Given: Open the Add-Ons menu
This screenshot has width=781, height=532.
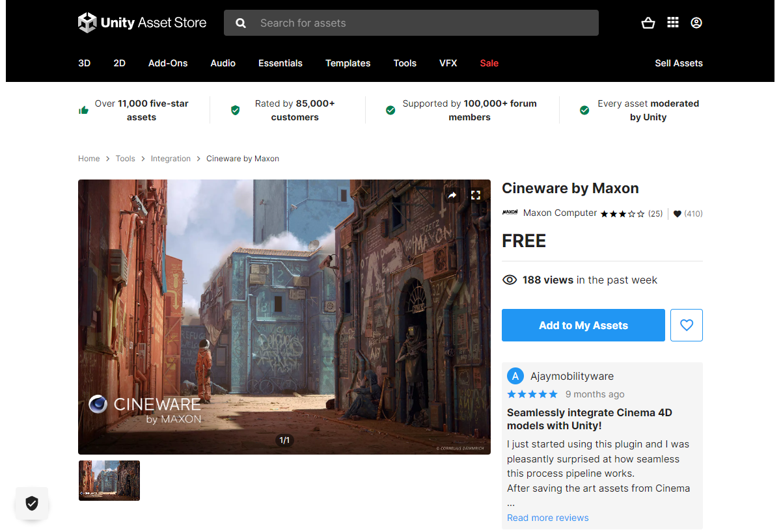Looking at the screenshot, I should (168, 63).
